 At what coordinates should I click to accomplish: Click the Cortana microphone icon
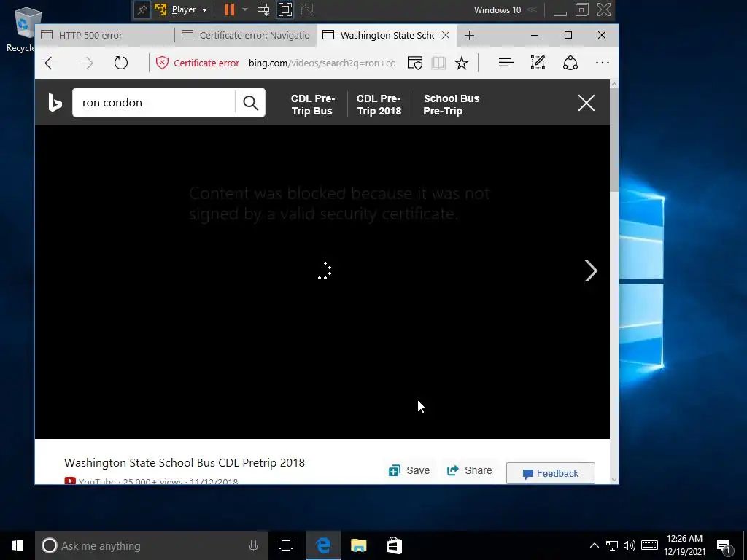tap(253, 545)
